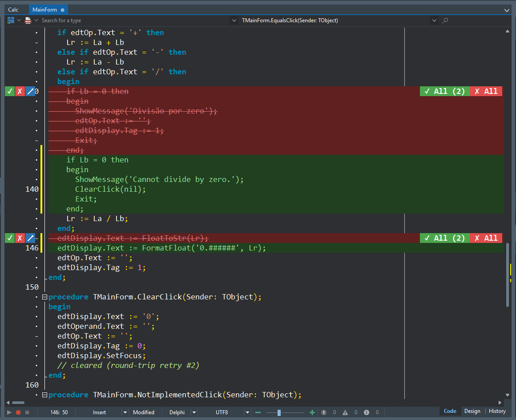The height and width of the screenshot is (420, 516).
Task: Open the uses-list icon dropdown arrow
Action: point(36,20)
